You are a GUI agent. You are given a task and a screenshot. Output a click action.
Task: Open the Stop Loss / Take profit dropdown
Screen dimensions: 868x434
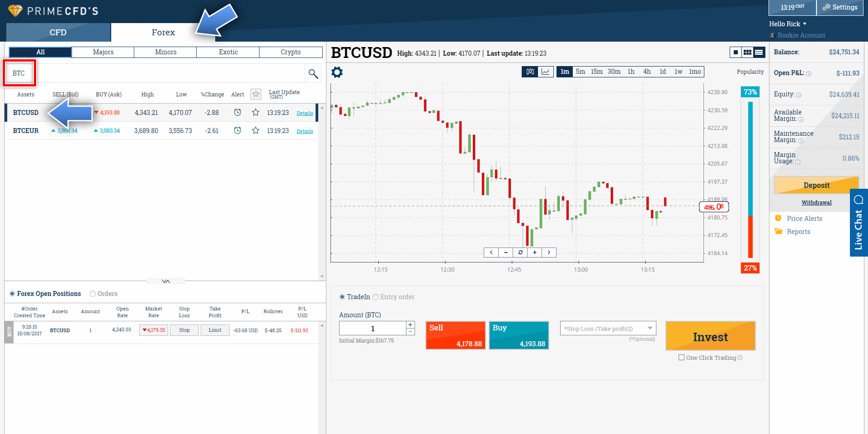click(x=608, y=328)
